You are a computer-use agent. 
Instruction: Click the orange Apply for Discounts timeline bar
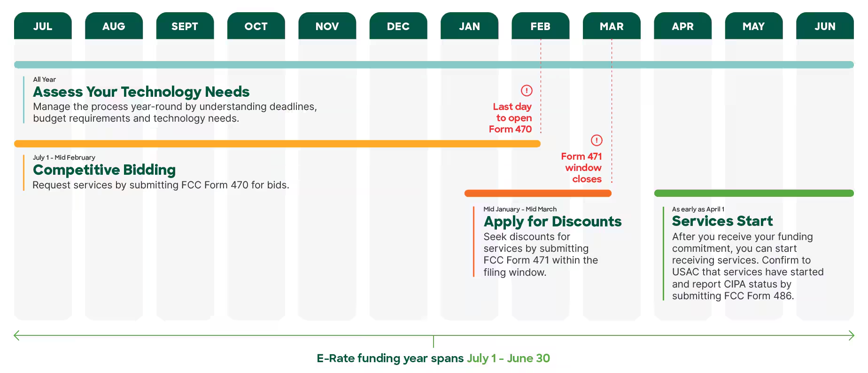(x=538, y=193)
